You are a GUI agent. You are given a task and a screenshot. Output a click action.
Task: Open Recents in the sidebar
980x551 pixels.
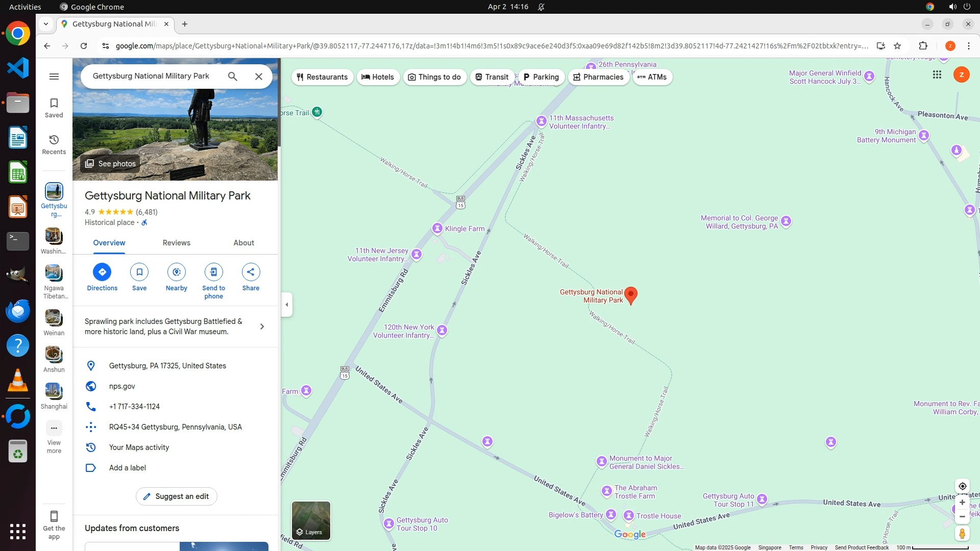pyautogui.click(x=54, y=144)
